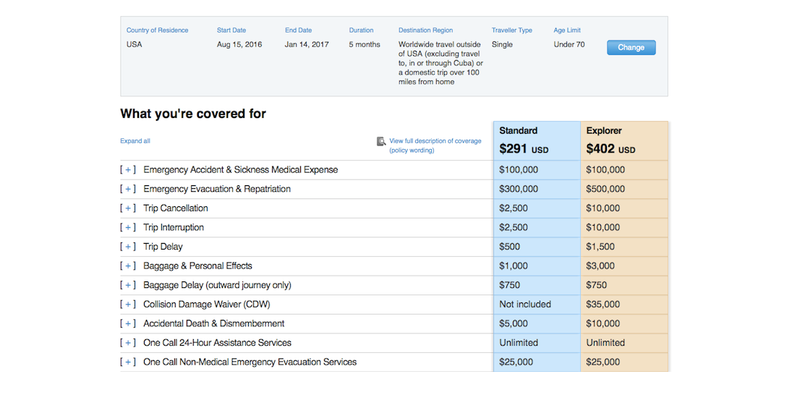This screenshot has height=395, width=800.
Task: Click the Duration label
Action: (x=361, y=30)
